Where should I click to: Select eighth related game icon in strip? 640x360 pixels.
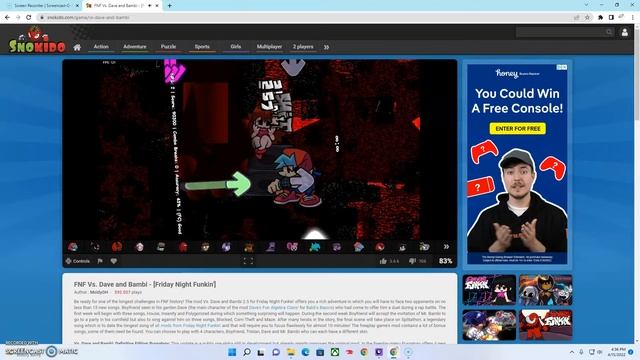(227, 247)
